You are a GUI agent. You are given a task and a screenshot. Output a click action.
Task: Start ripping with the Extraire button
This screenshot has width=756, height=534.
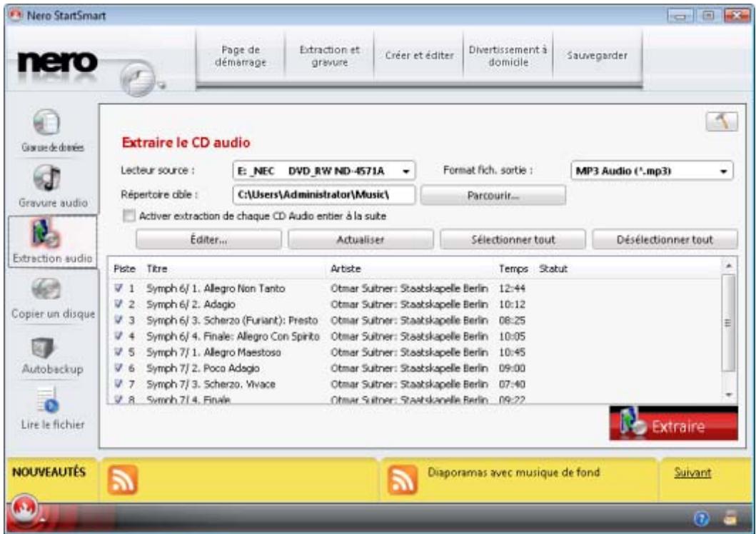point(674,423)
